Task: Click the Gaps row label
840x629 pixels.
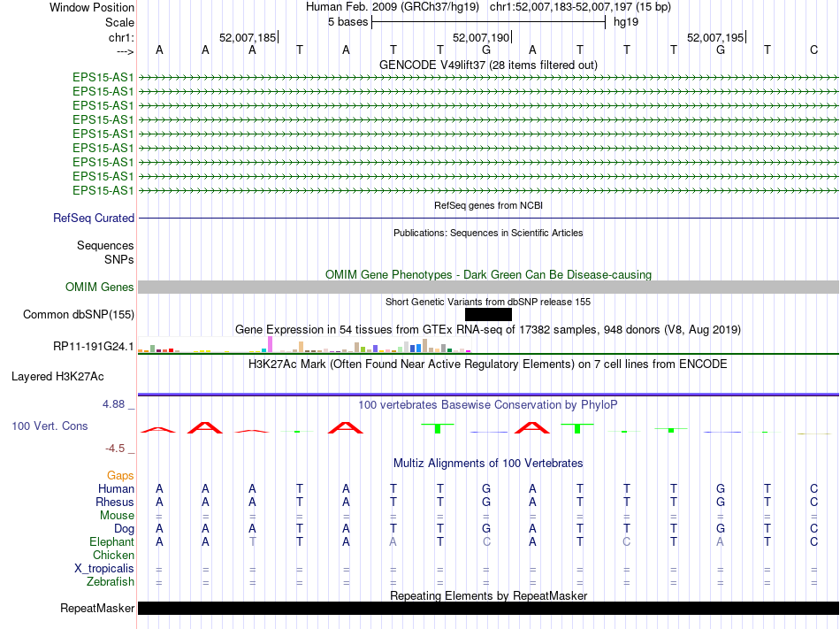Action: (120, 475)
